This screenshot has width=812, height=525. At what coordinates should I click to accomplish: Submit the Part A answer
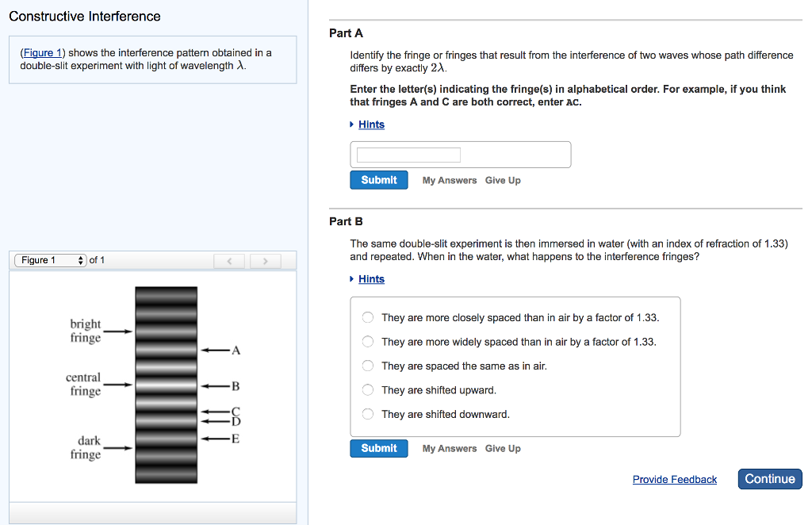tap(379, 180)
